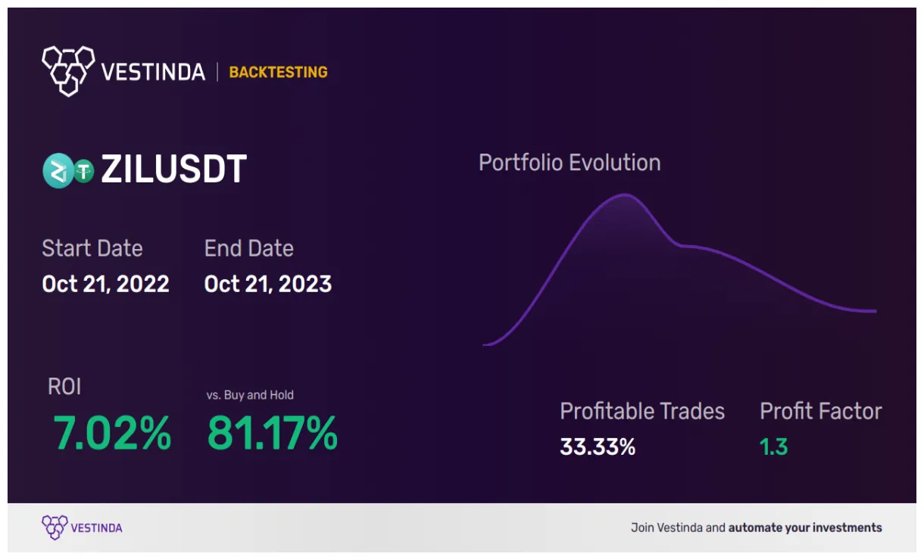924x560 pixels.
Task: Click the small Vestinda logo in footer
Action: (x=55, y=527)
